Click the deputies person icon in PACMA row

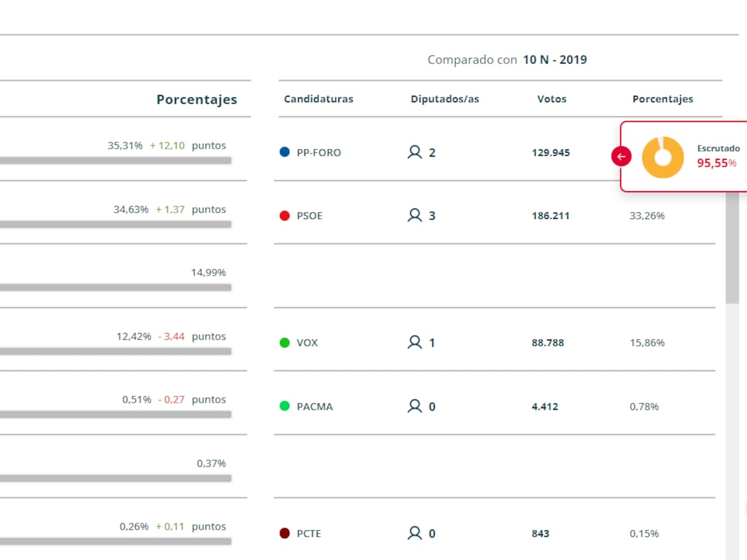pyautogui.click(x=415, y=406)
